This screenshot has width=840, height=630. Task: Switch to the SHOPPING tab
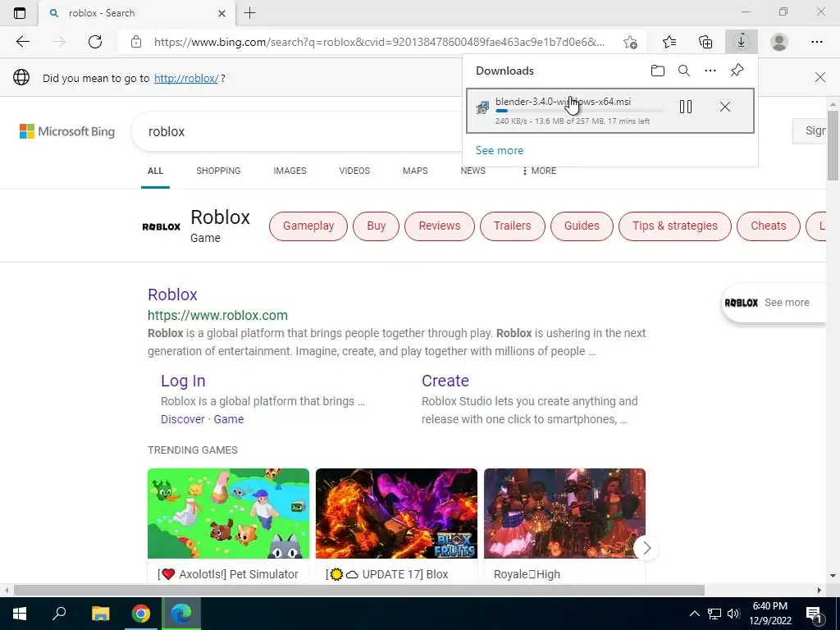pyautogui.click(x=218, y=171)
